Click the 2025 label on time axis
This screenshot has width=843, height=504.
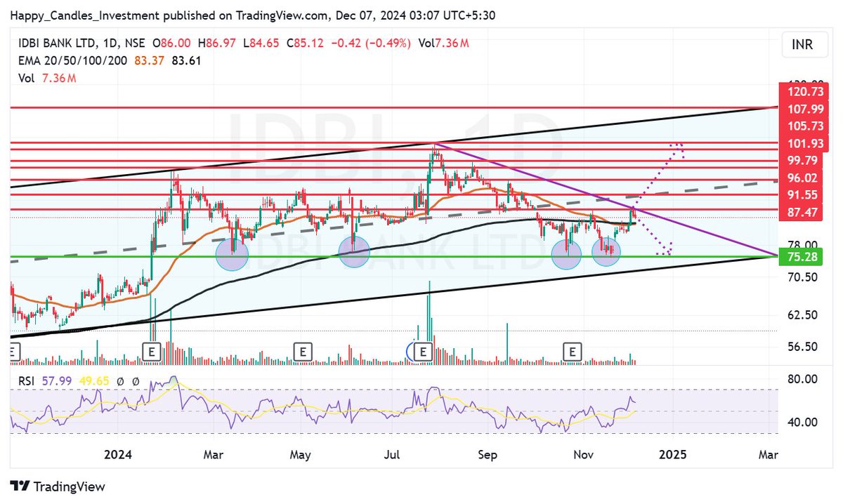pos(672,455)
